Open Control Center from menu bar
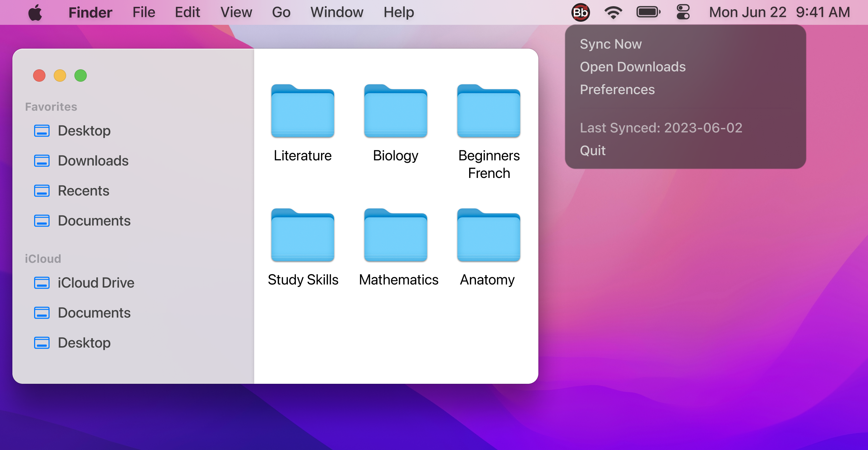 click(x=683, y=12)
